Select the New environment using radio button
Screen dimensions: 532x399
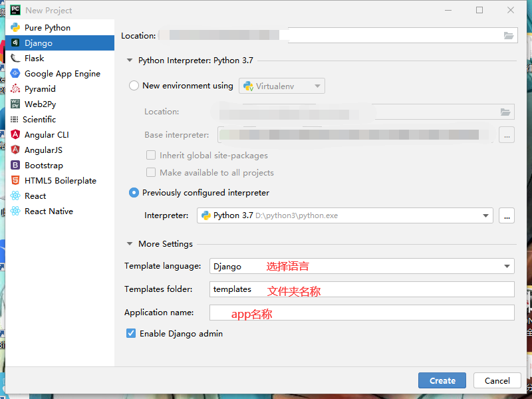tap(134, 85)
